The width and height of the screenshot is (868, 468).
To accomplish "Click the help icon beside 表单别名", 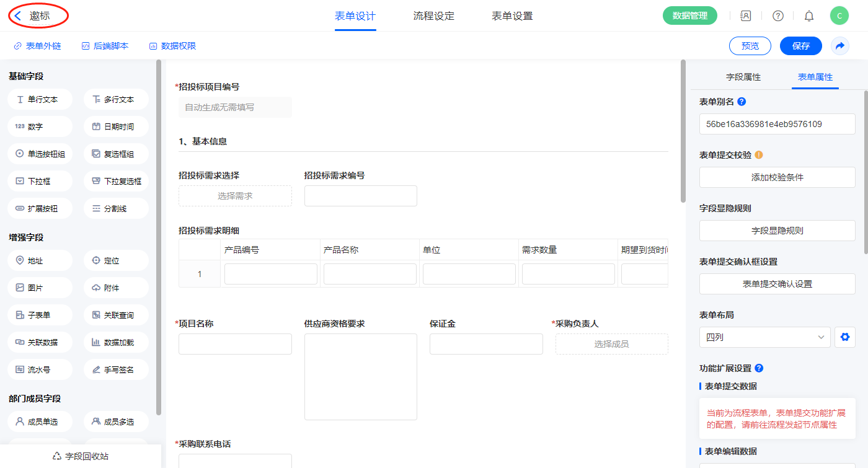I will (742, 102).
